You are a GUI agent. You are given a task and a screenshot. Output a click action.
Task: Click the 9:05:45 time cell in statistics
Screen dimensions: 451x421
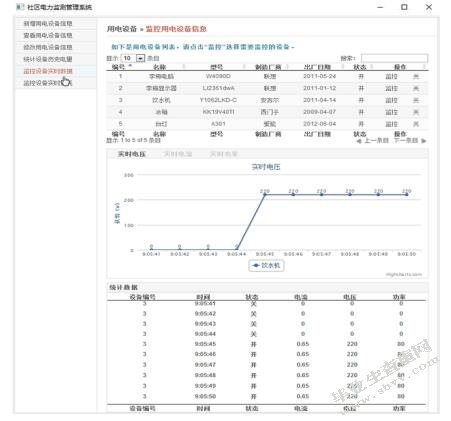[x=205, y=344]
